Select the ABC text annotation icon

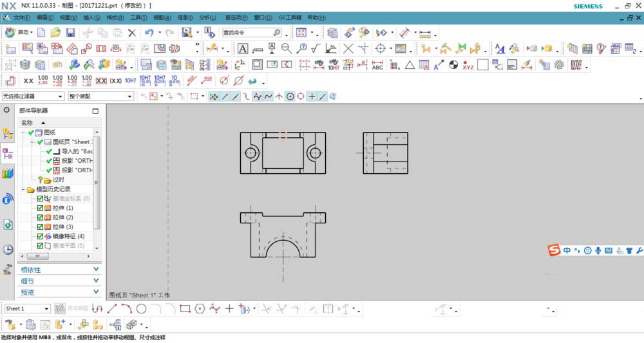pyautogui.click(x=377, y=65)
